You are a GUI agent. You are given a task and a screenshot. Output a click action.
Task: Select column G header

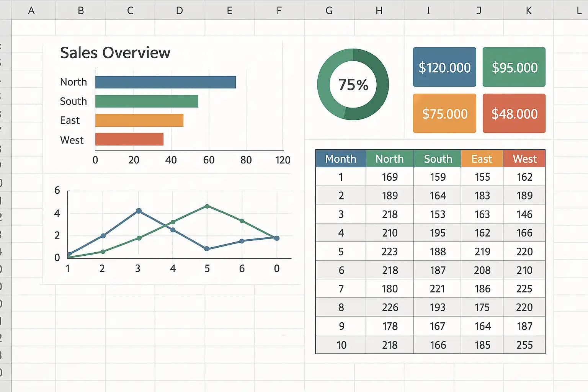click(329, 10)
